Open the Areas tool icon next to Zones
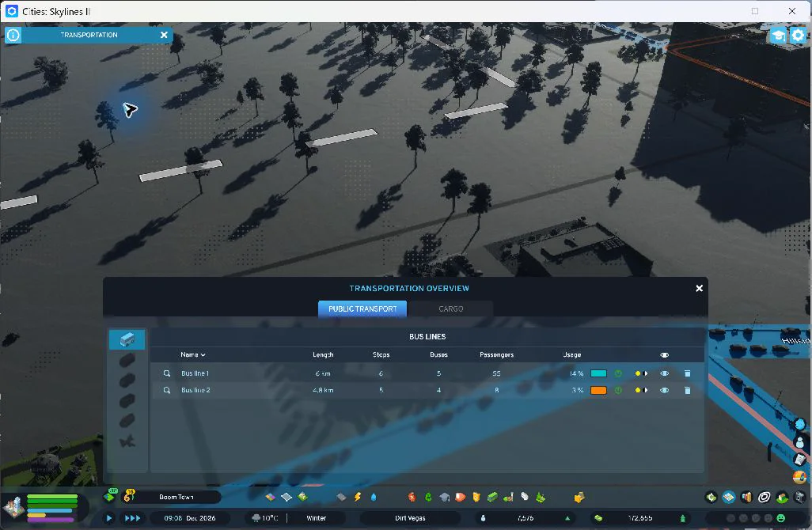Image resolution: width=812 pixels, height=530 pixels. pyautogui.click(x=286, y=497)
